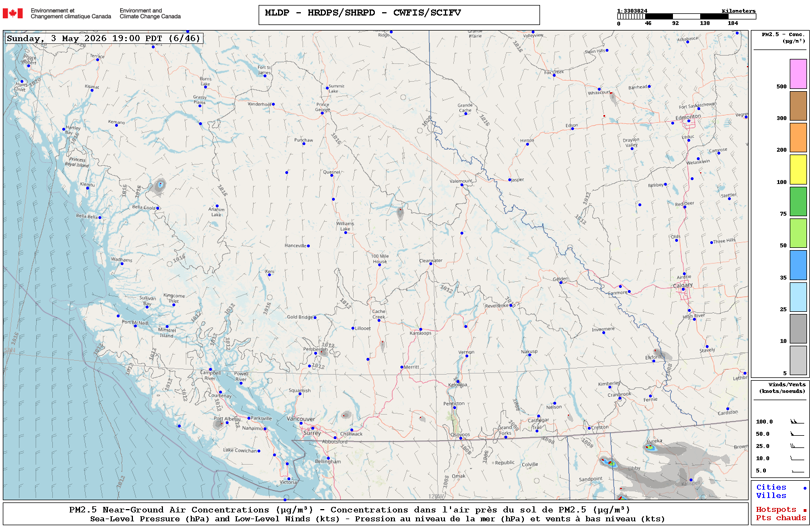
Task: Click the Kilometers scale bar
Action: 686,17
